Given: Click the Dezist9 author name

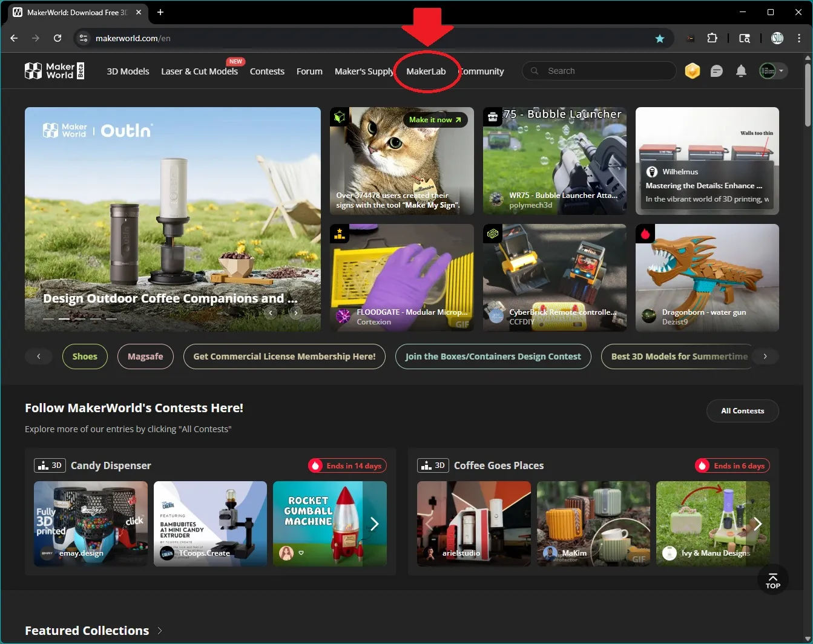Looking at the screenshot, I should point(675,322).
